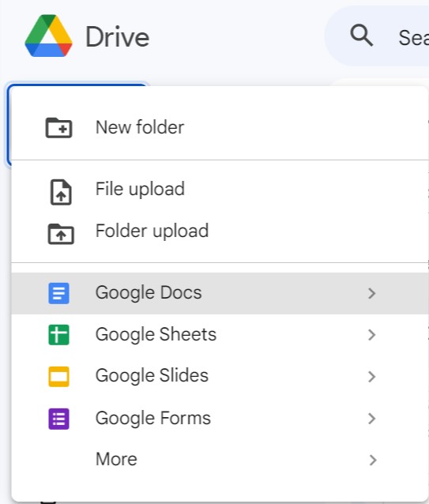Click the Folder upload icon
This screenshot has width=429, height=504.
[61, 234]
